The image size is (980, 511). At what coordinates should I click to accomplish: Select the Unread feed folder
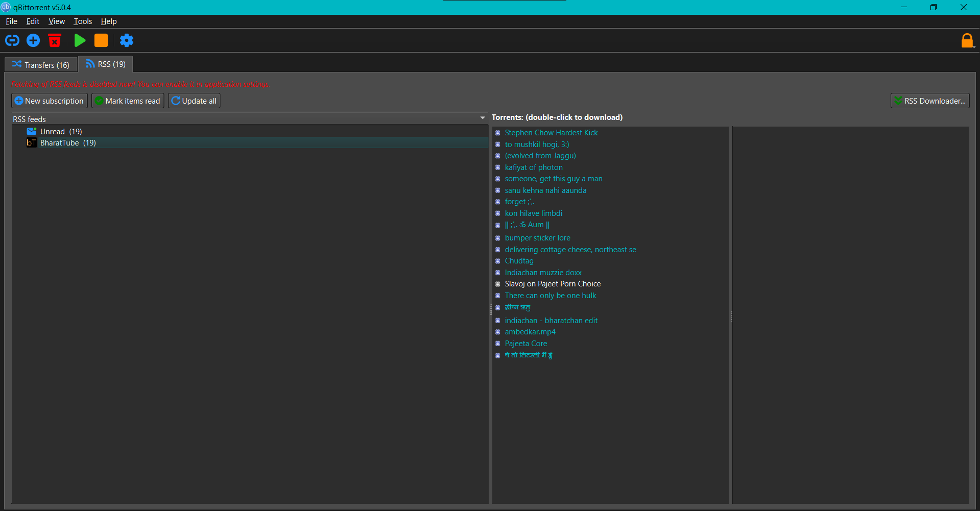[x=53, y=132]
